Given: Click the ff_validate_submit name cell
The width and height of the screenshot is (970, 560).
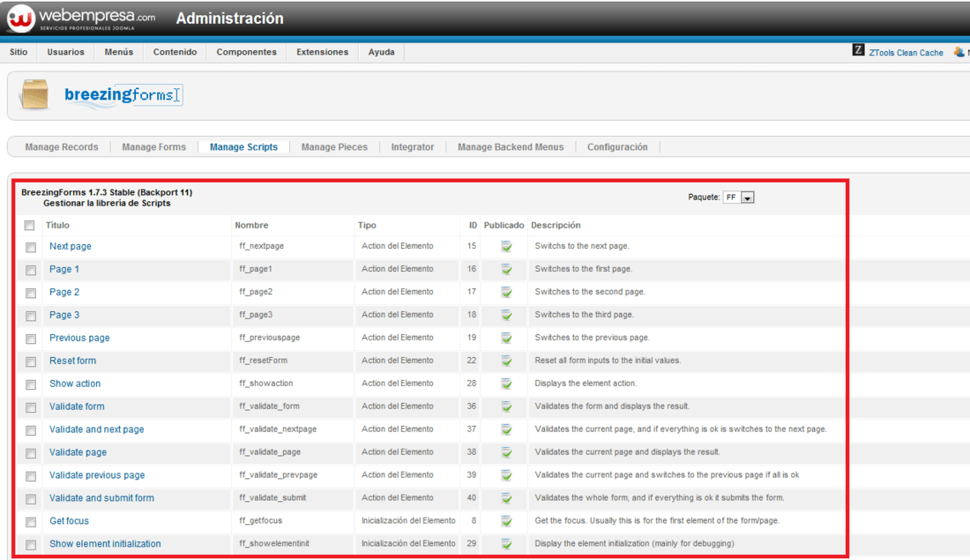Looking at the screenshot, I should click(272, 498).
